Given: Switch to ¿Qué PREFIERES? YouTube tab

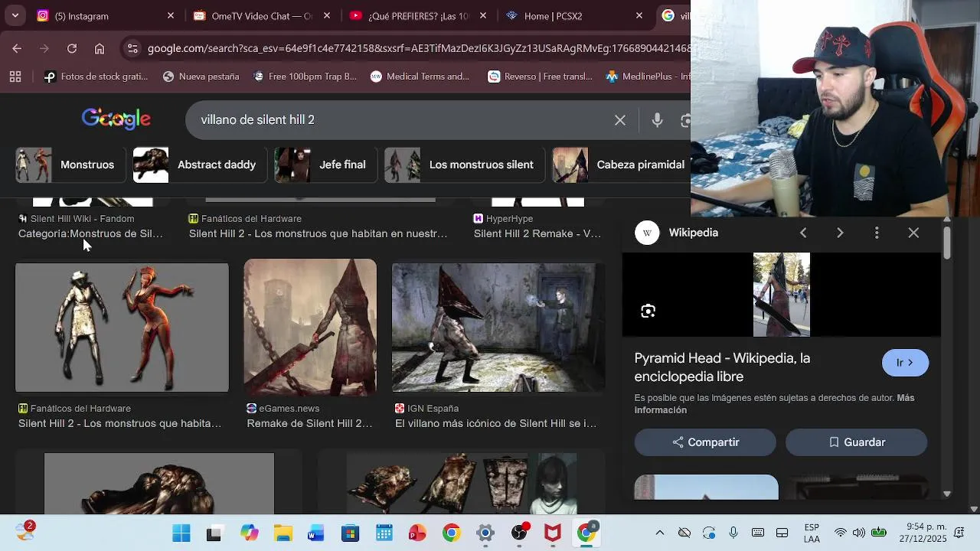Looking at the screenshot, I should point(417,15).
